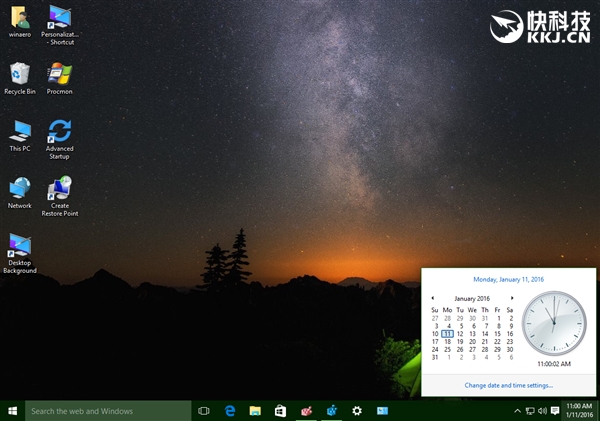The width and height of the screenshot is (600, 421).
Task: Select day 23 in the calendar
Action: pyautogui.click(x=510, y=342)
